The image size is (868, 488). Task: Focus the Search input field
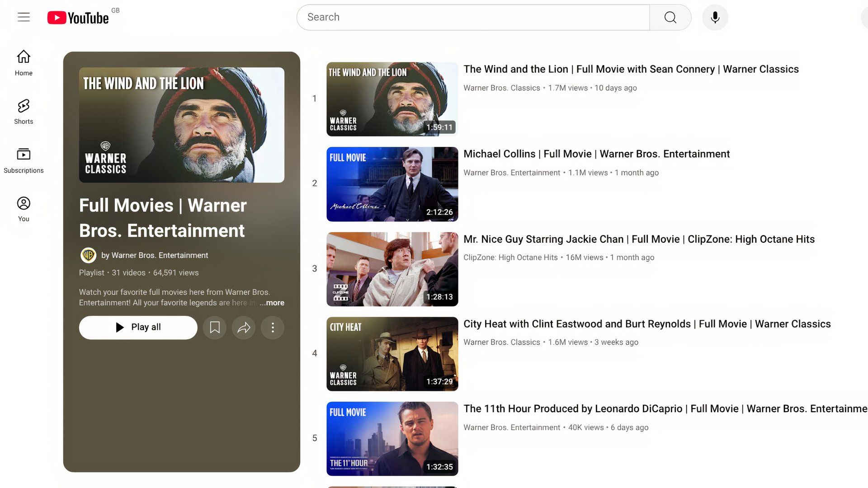point(473,17)
